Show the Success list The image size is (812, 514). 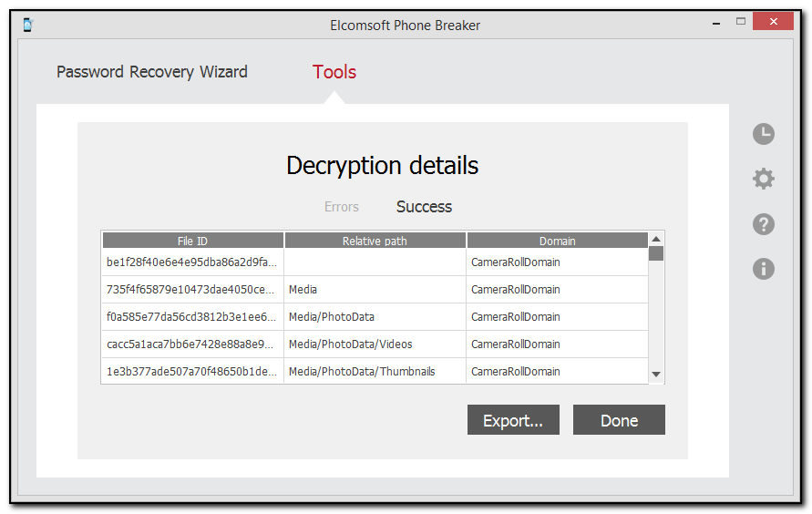pos(424,207)
